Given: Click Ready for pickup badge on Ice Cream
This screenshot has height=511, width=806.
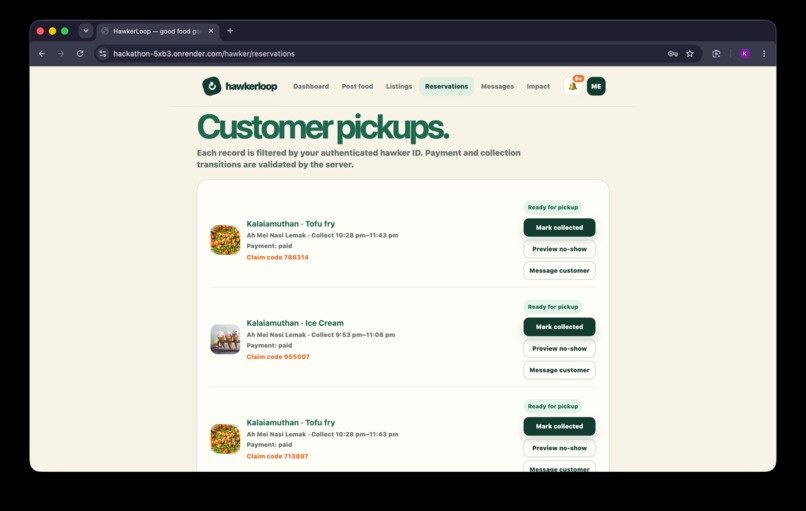Looking at the screenshot, I should point(553,307).
